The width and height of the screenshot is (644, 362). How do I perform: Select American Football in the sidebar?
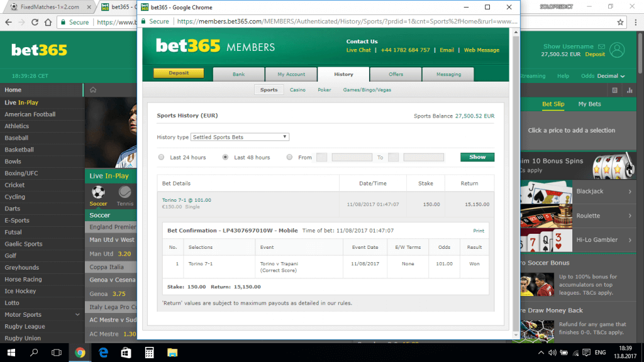[30, 114]
